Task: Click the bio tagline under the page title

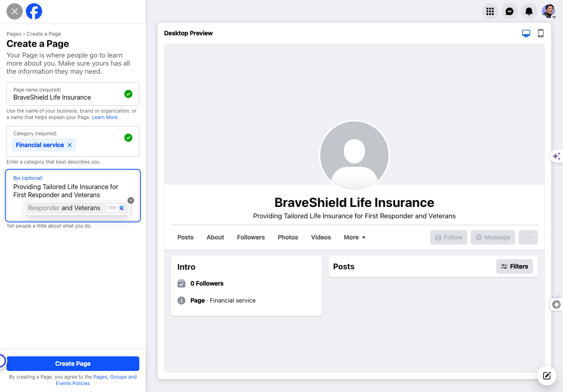Action: (x=354, y=216)
